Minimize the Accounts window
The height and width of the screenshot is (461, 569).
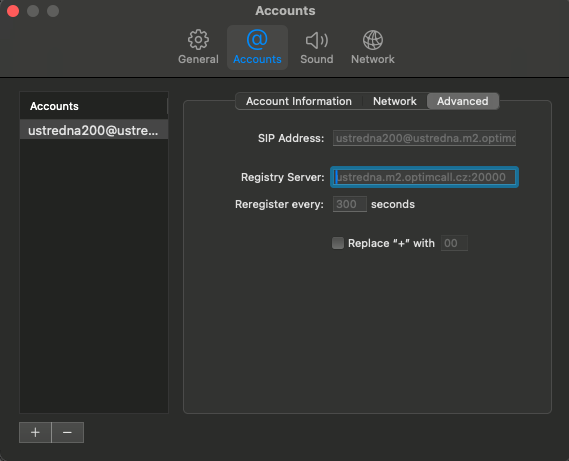point(33,11)
